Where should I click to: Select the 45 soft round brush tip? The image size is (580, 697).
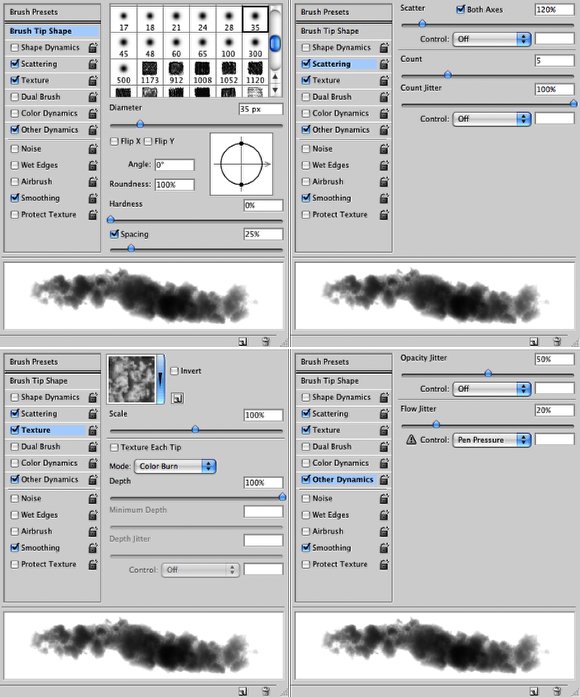124,46
